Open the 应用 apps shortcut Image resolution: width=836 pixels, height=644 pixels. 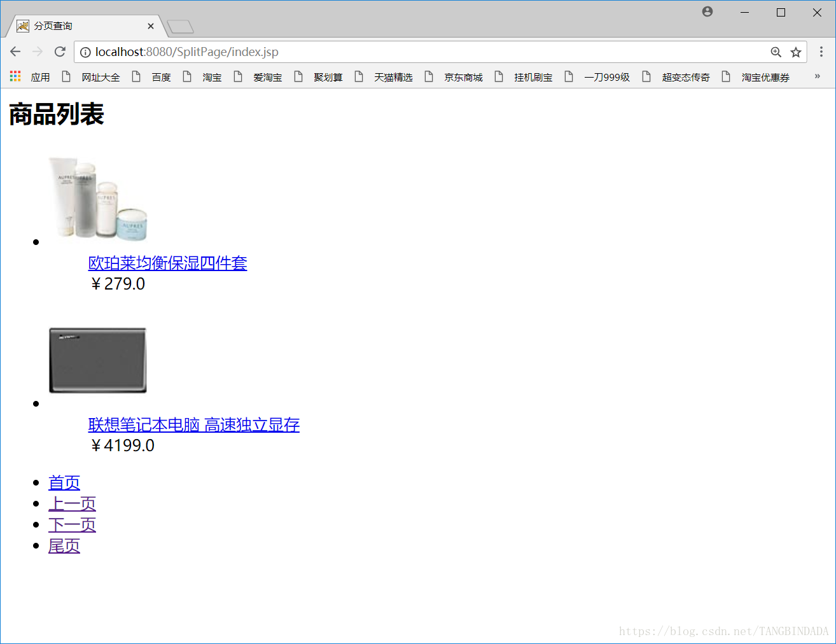coord(30,77)
